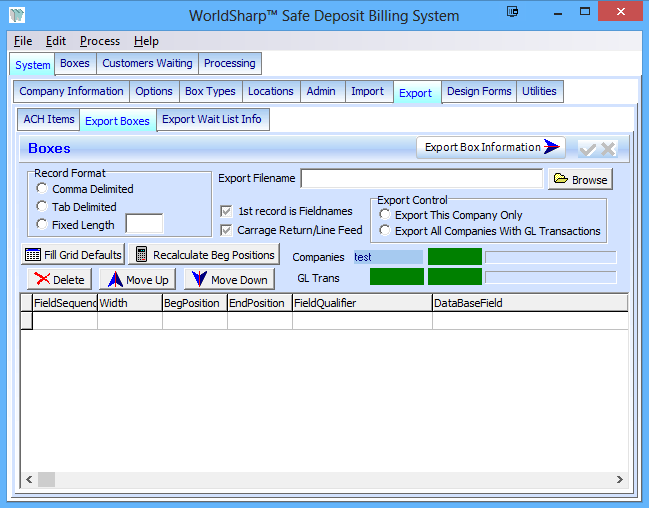Move the field down in grid

[x=230, y=280]
